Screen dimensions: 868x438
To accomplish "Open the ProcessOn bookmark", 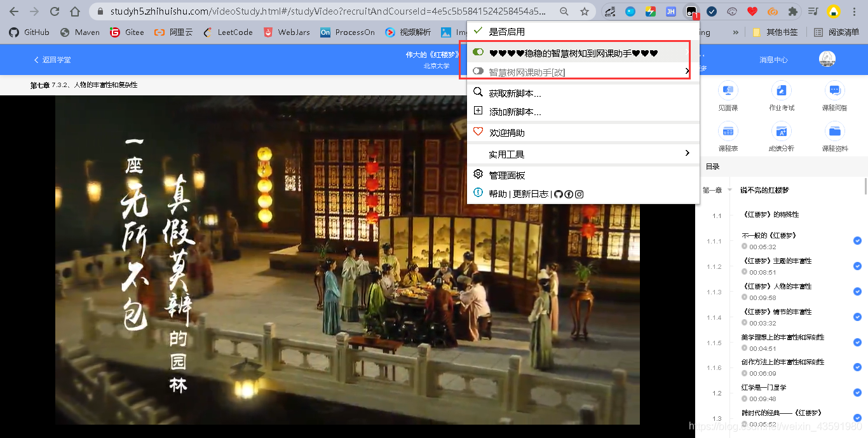I will click(347, 32).
